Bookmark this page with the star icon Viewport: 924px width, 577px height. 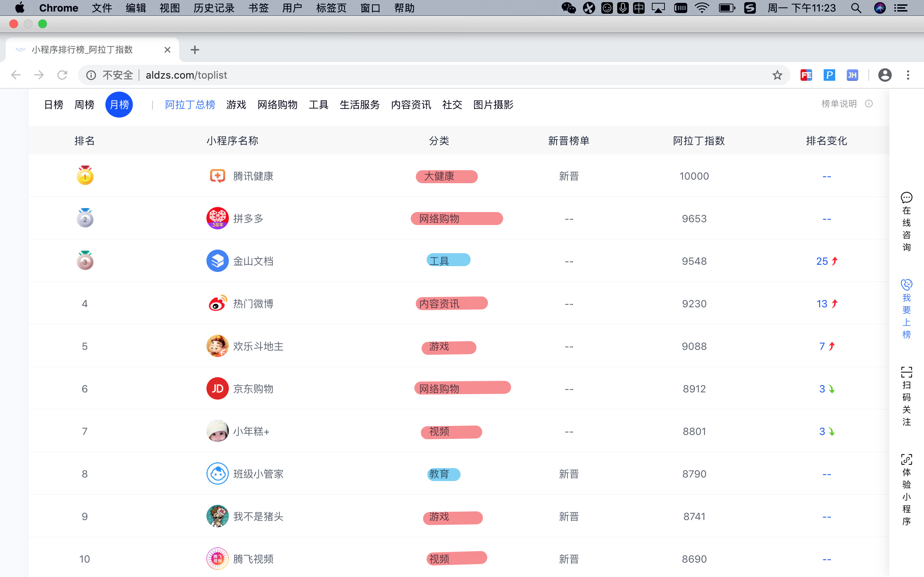click(x=777, y=75)
